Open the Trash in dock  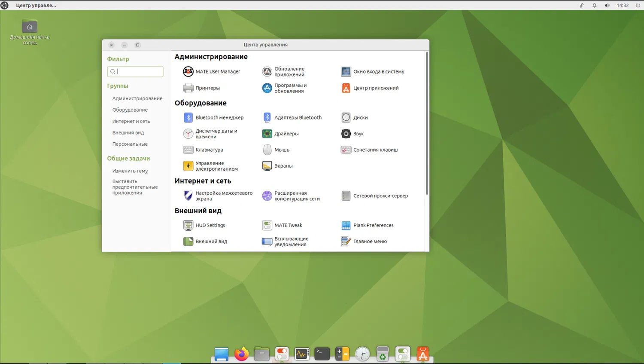(x=383, y=354)
